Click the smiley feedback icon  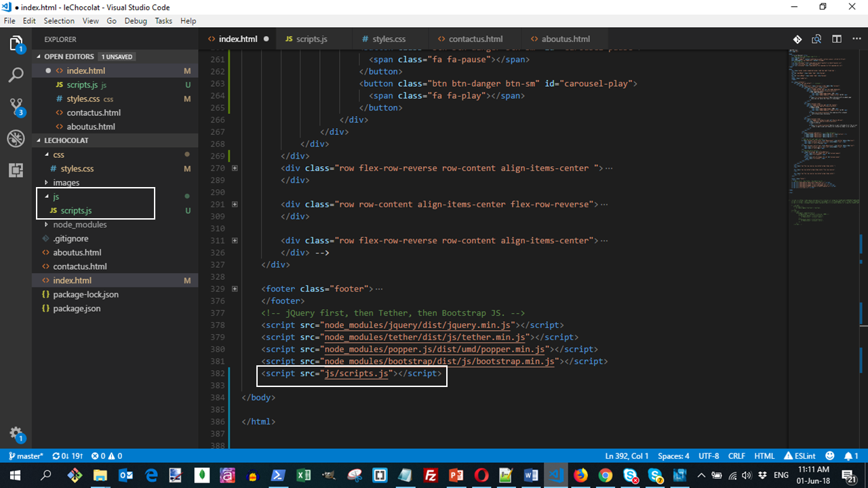[x=831, y=456]
